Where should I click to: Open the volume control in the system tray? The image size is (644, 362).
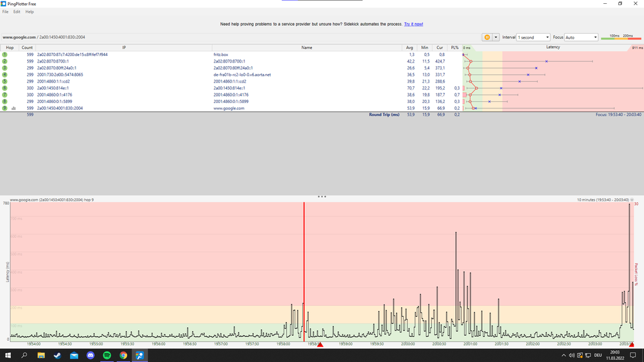(572, 356)
